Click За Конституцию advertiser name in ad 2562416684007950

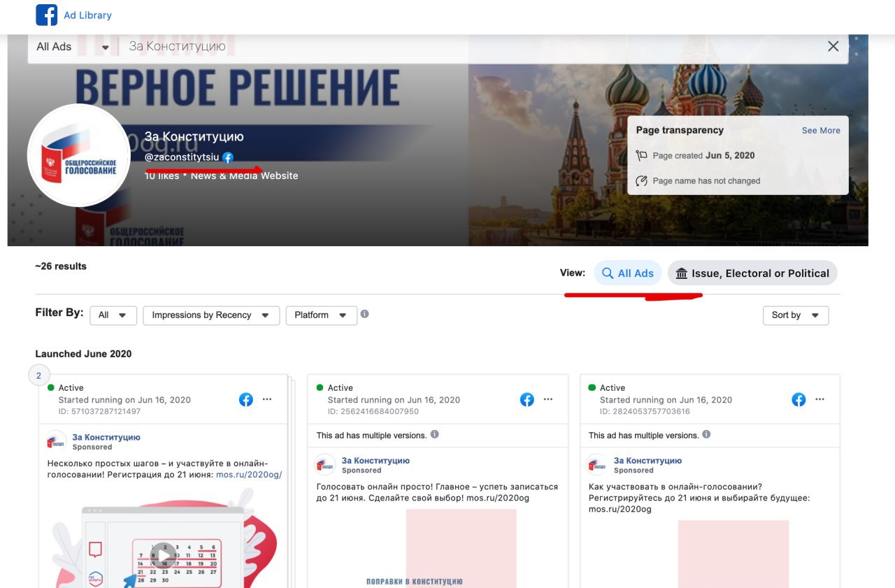point(375,461)
